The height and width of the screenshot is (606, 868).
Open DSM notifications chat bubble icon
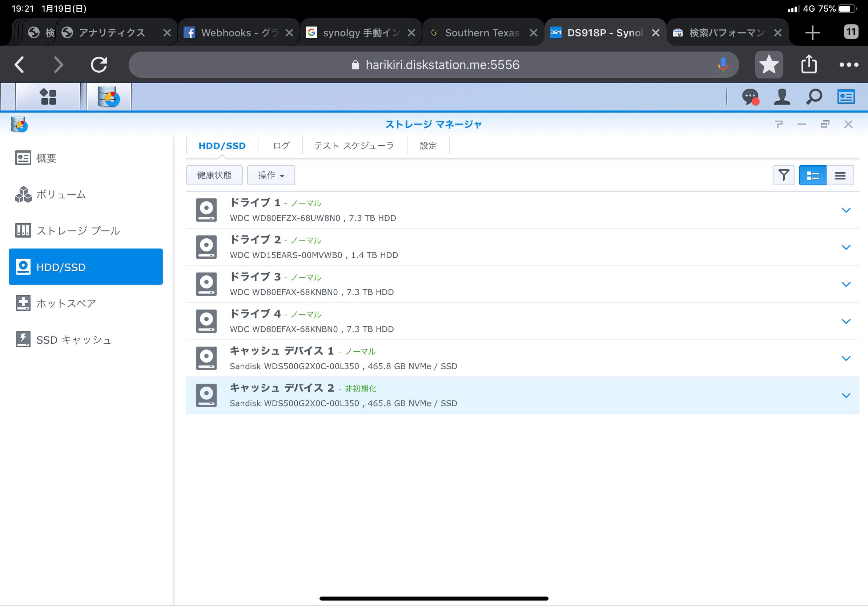[x=751, y=97]
